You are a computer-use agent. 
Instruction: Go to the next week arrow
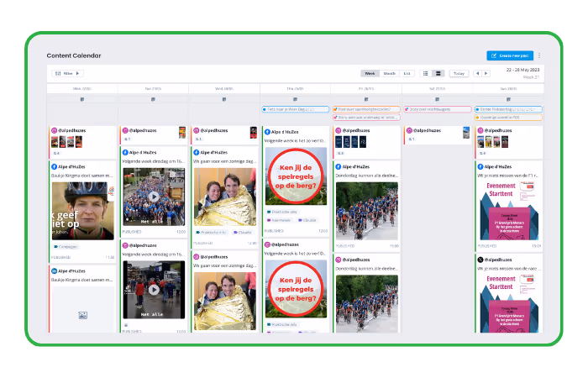tap(486, 74)
